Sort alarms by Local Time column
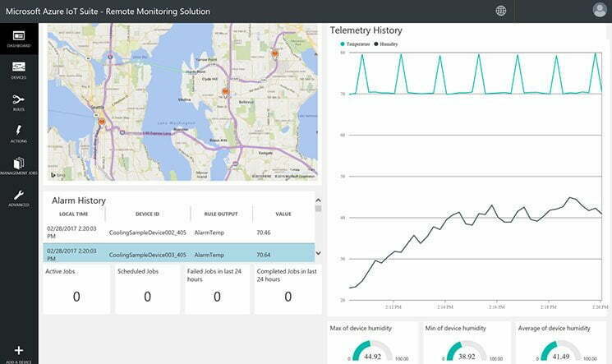This screenshot has width=612, height=364. click(73, 214)
